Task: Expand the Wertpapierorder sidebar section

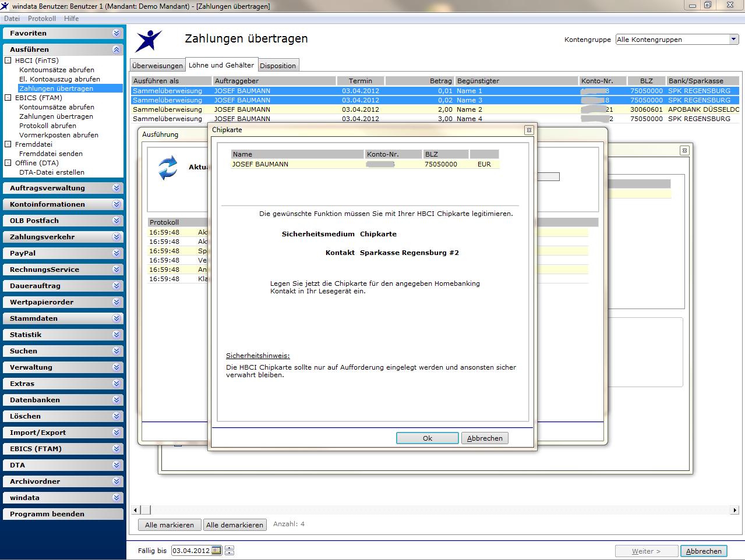Action: click(116, 302)
